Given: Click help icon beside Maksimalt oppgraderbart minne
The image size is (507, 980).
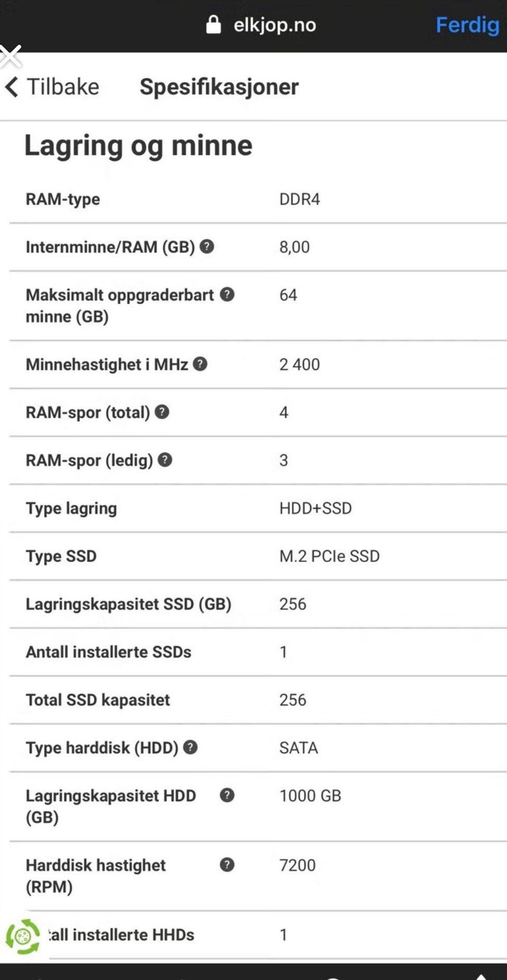Looking at the screenshot, I should 227,294.
